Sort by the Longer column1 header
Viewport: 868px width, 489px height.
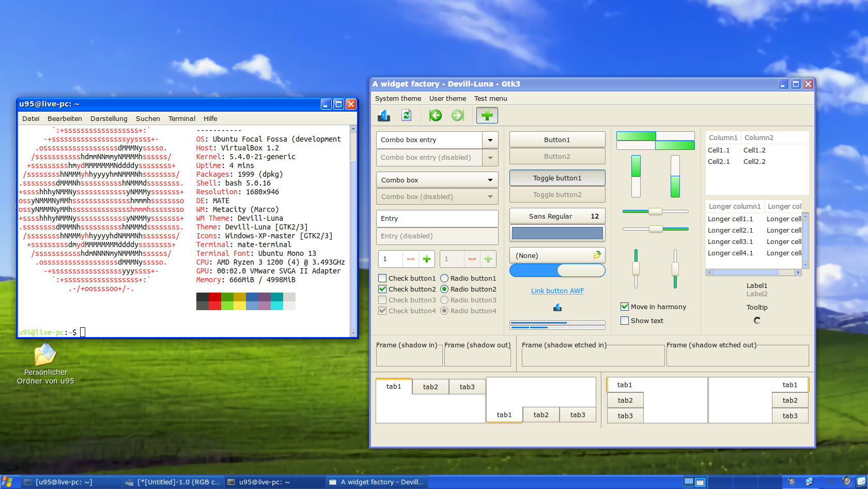click(x=735, y=206)
